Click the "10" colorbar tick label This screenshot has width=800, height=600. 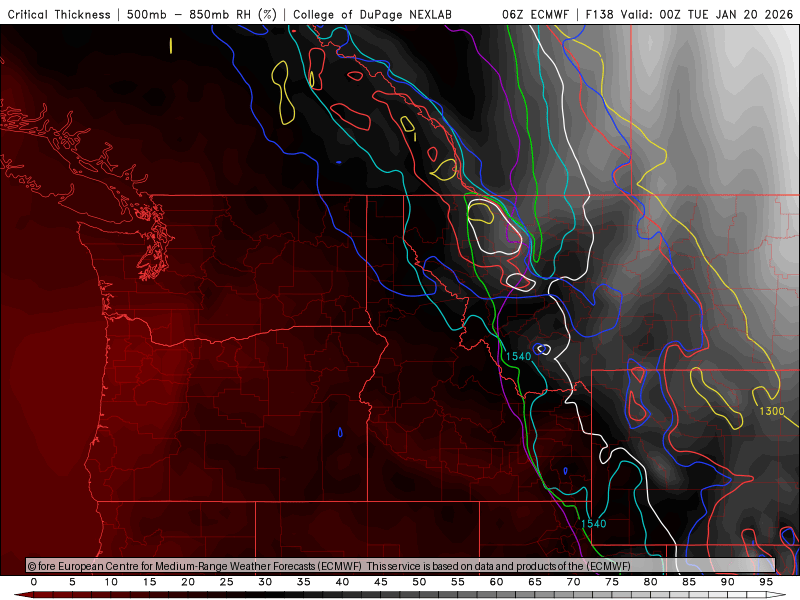coord(111,582)
